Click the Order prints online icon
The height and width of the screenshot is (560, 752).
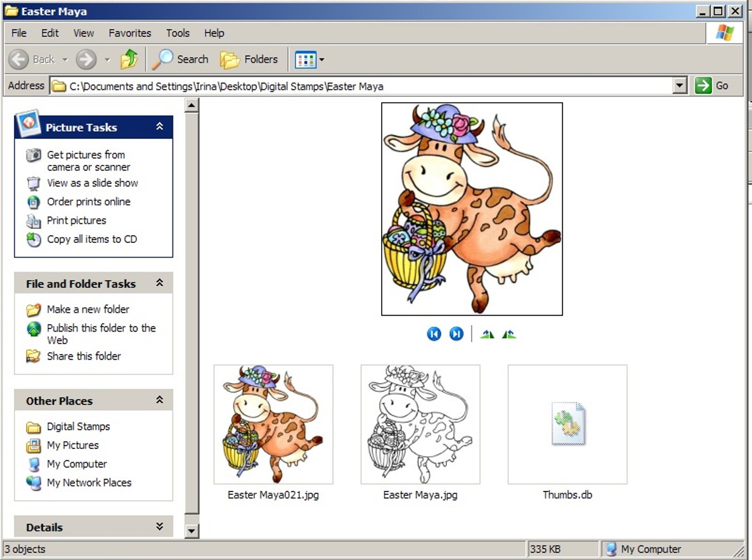(33, 202)
